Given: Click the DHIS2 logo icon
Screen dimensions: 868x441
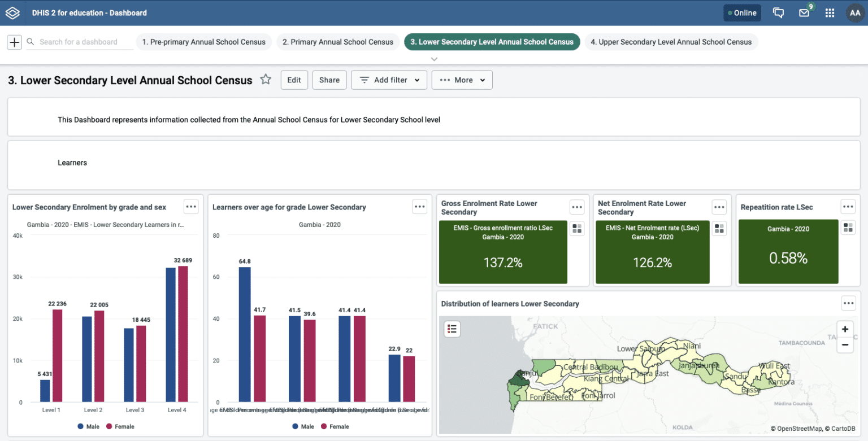Looking at the screenshot, I should (x=12, y=12).
